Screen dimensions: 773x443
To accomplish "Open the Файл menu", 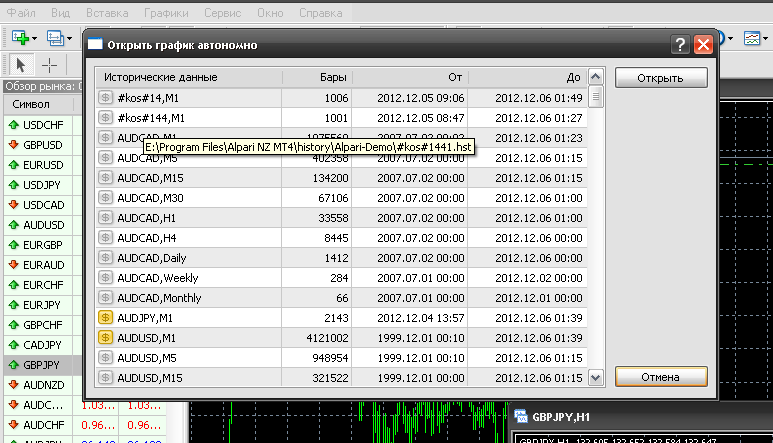I will pos(21,13).
